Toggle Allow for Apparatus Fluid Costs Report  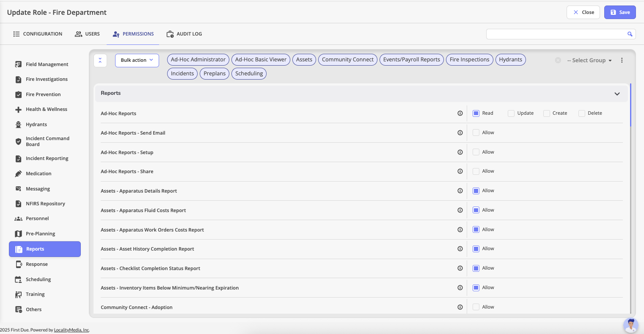coord(476,210)
